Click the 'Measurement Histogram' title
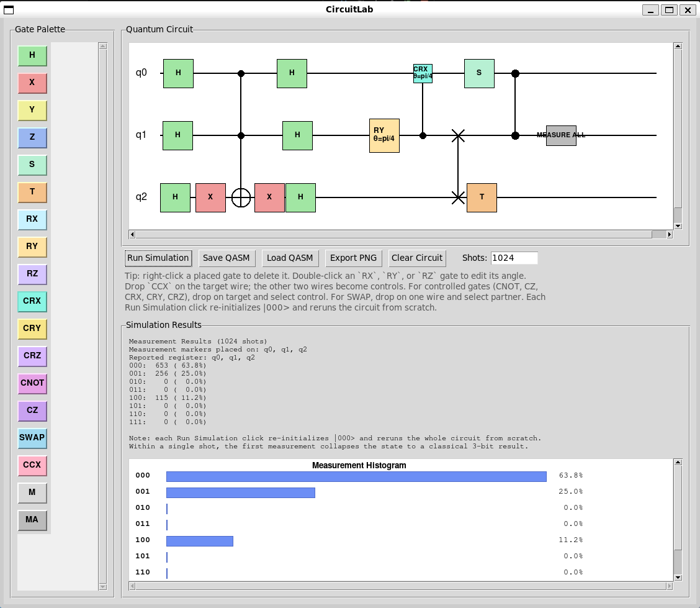 point(359,466)
